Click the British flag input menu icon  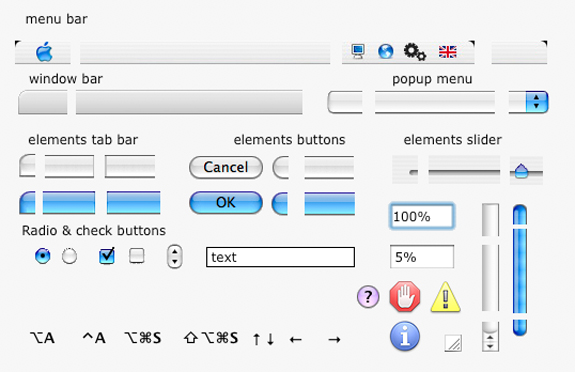(448, 52)
